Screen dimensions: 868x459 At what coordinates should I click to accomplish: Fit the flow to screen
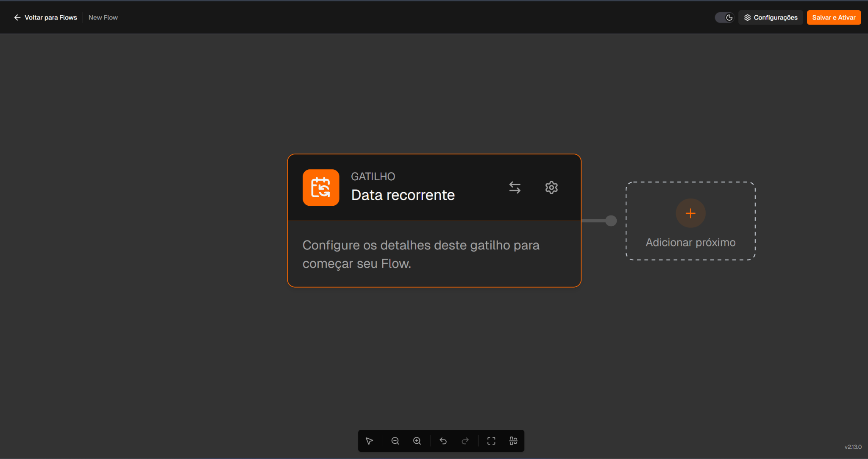(x=491, y=441)
